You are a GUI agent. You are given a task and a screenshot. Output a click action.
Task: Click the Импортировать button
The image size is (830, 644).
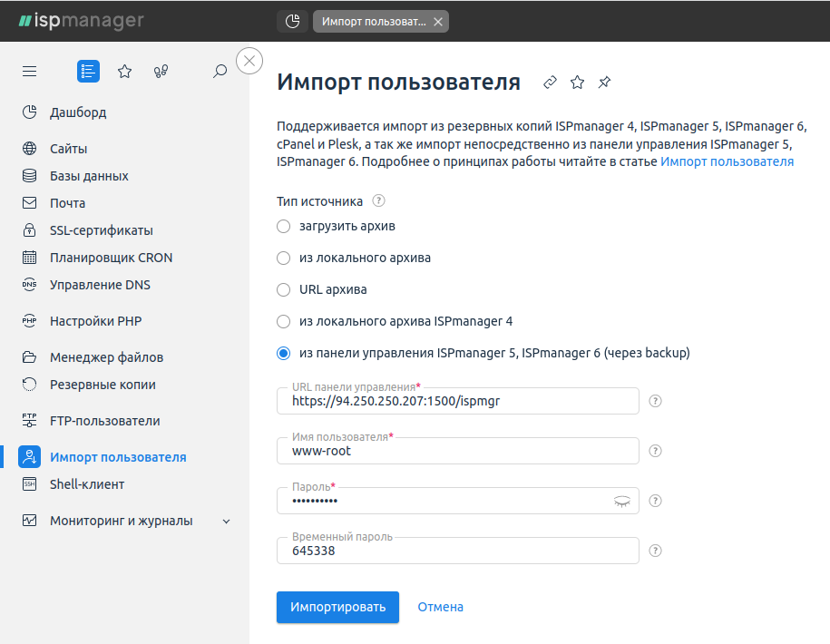(337, 607)
